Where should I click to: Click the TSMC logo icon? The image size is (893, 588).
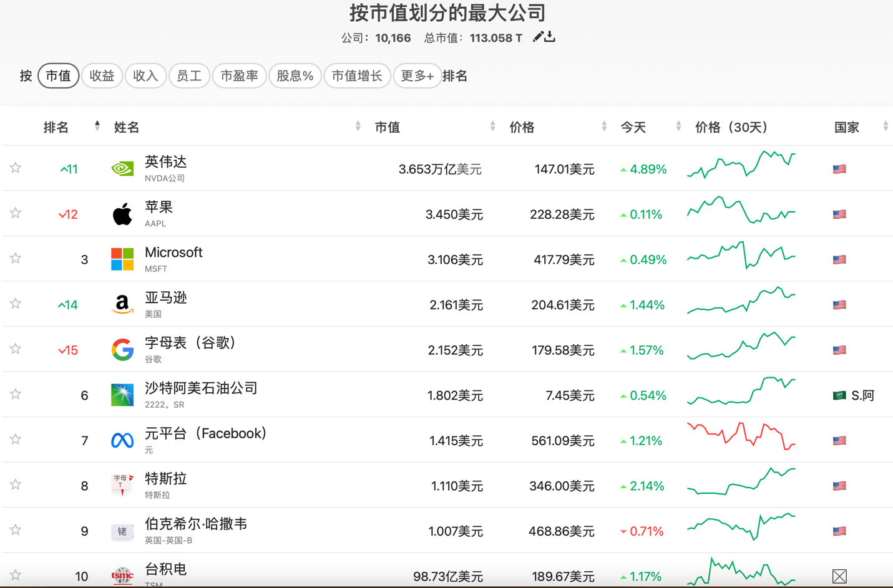122,576
